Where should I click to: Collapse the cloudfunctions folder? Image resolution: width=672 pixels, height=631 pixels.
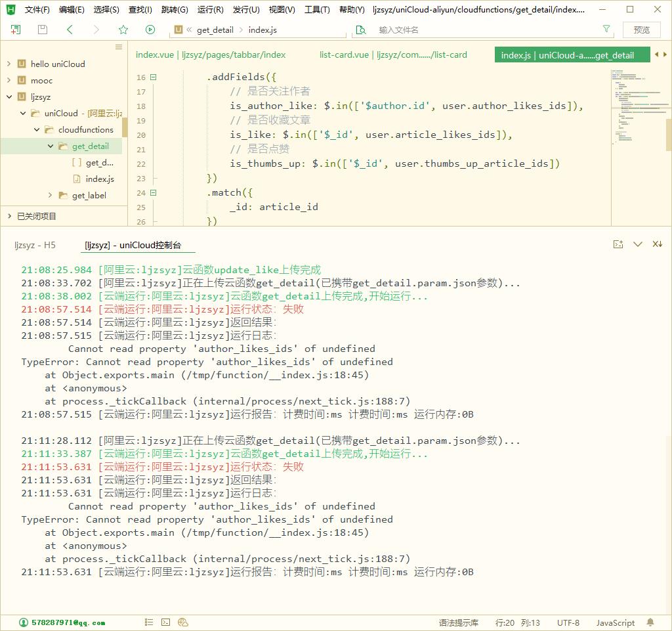coord(37,129)
